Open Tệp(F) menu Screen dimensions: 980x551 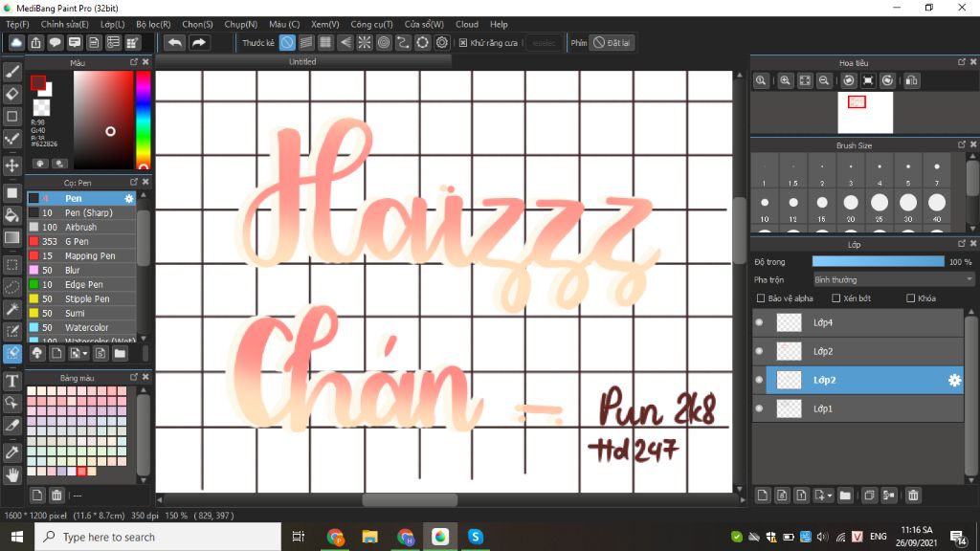(17, 24)
